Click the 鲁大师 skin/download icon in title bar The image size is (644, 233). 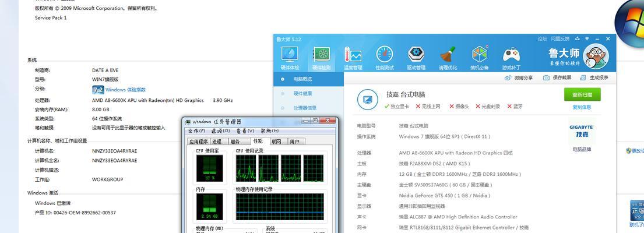pyautogui.click(x=578, y=38)
